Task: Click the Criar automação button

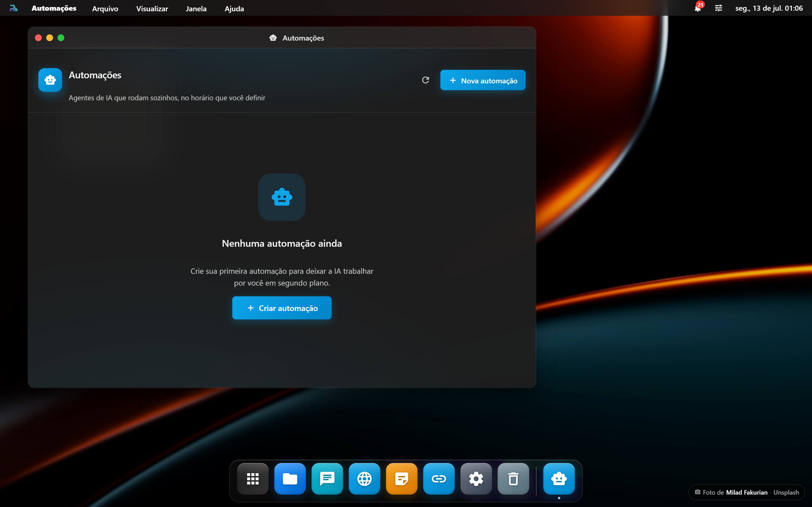Action: (282, 308)
